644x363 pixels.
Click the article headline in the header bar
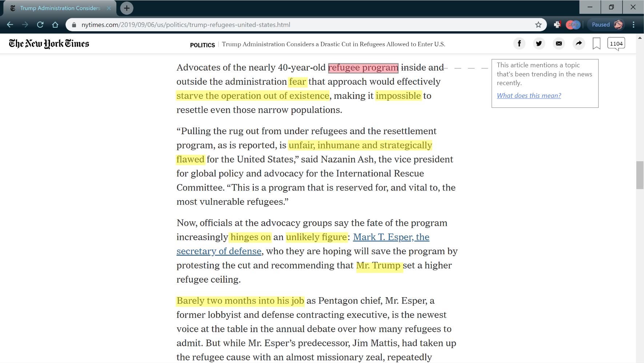333,44
